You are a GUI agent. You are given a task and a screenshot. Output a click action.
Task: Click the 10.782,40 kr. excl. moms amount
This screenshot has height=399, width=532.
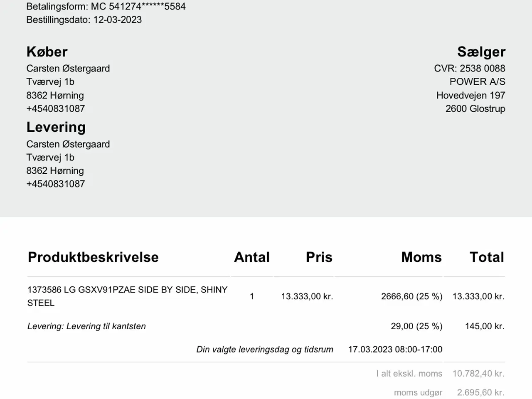[x=478, y=374]
